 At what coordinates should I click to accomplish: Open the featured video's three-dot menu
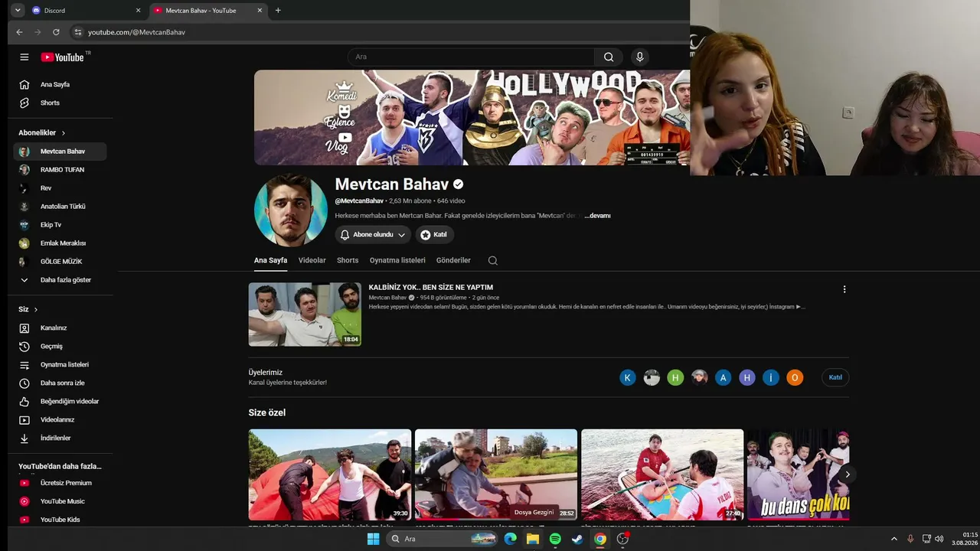coord(844,289)
